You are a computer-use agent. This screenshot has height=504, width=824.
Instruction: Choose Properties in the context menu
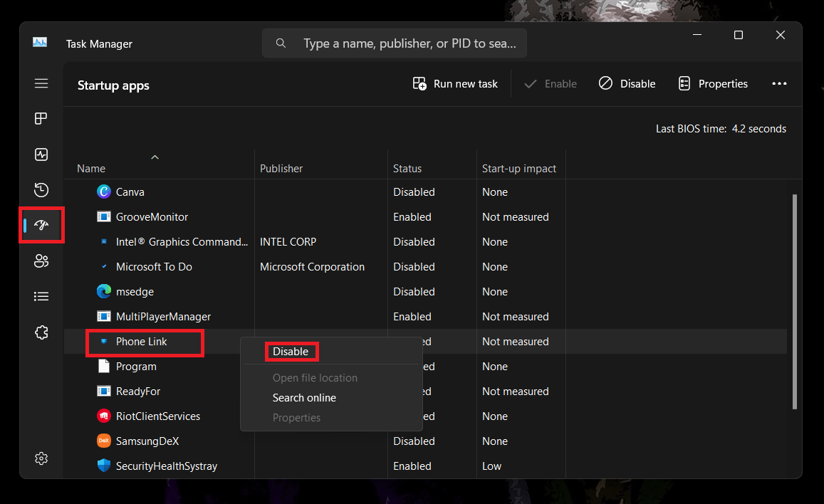[296, 417]
